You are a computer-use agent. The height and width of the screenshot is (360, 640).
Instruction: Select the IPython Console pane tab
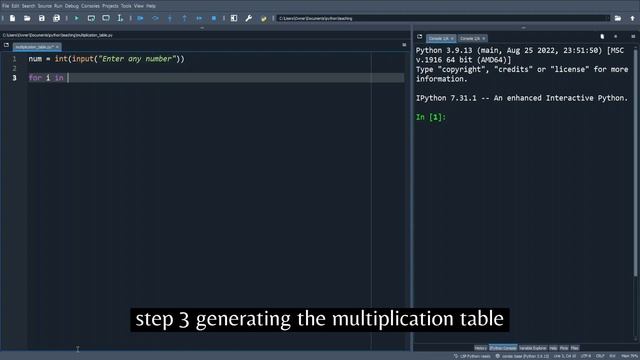coord(503,348)
